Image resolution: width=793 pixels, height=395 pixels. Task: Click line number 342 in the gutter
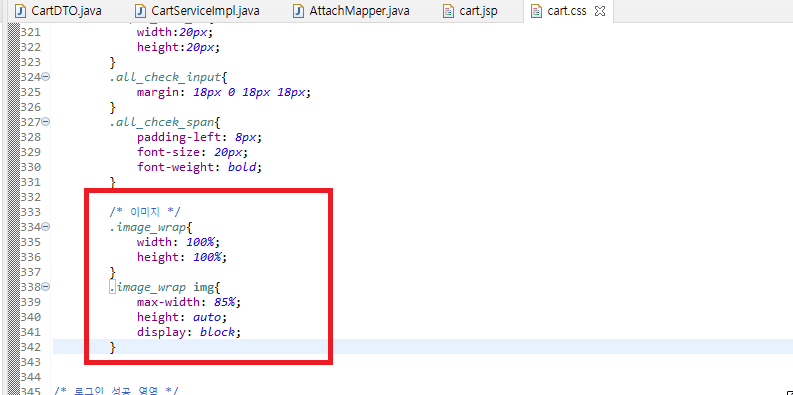pyautogui.click(x=30, y=347)
